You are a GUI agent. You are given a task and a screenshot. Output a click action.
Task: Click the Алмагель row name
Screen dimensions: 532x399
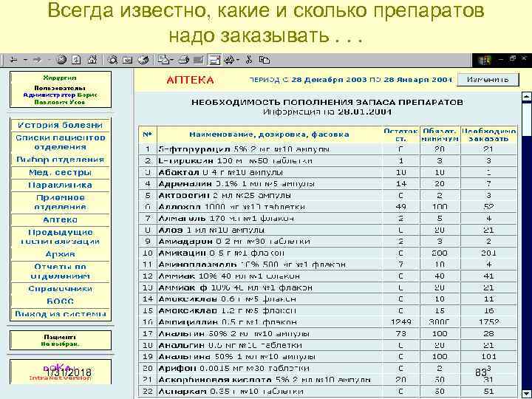(183, 219)
